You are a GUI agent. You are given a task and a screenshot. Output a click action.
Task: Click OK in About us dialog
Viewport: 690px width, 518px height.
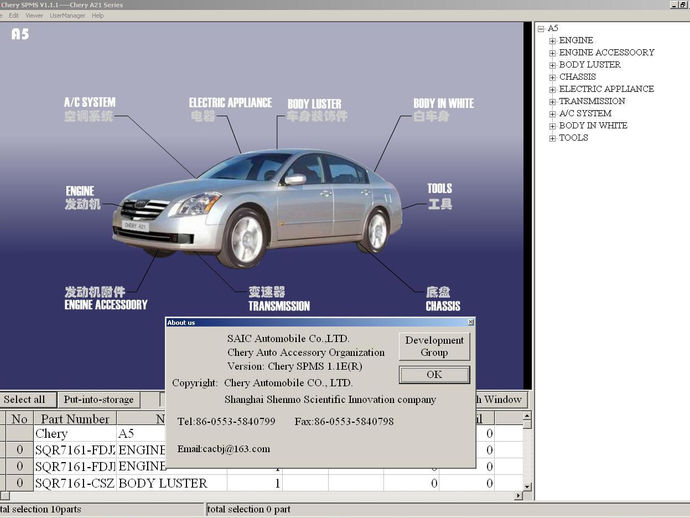434,375
